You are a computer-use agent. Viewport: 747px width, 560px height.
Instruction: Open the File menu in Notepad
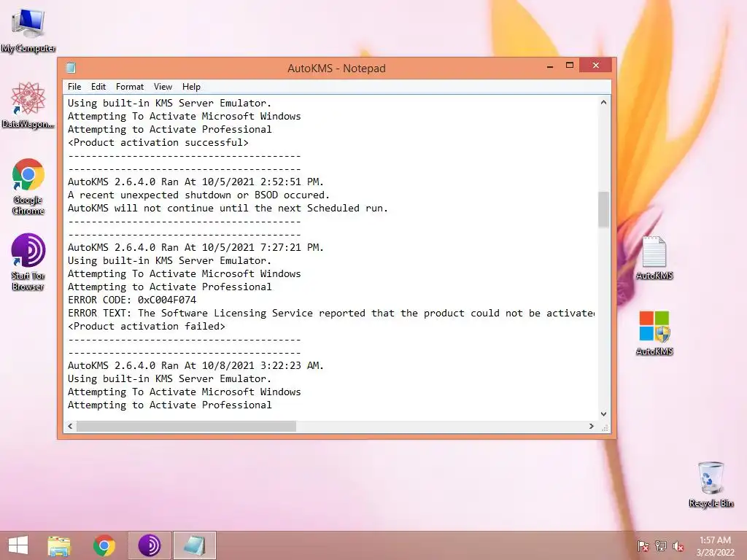[74, 87]
